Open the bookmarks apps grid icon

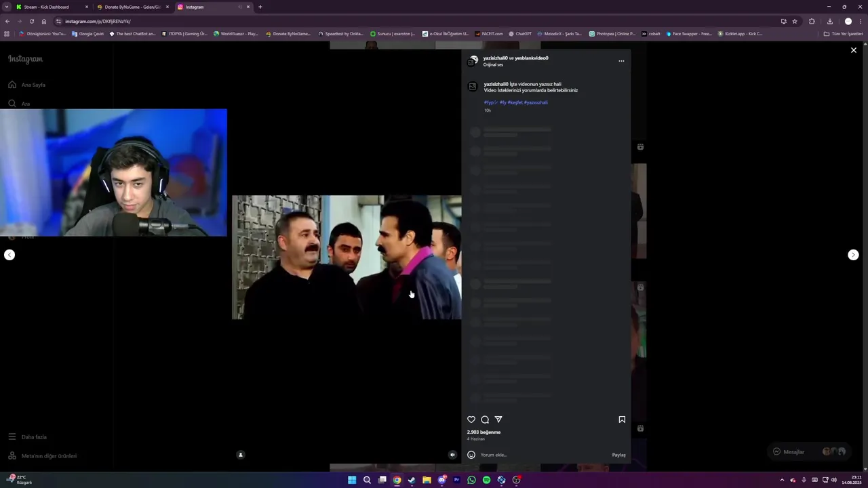click(x=7, y=33)
